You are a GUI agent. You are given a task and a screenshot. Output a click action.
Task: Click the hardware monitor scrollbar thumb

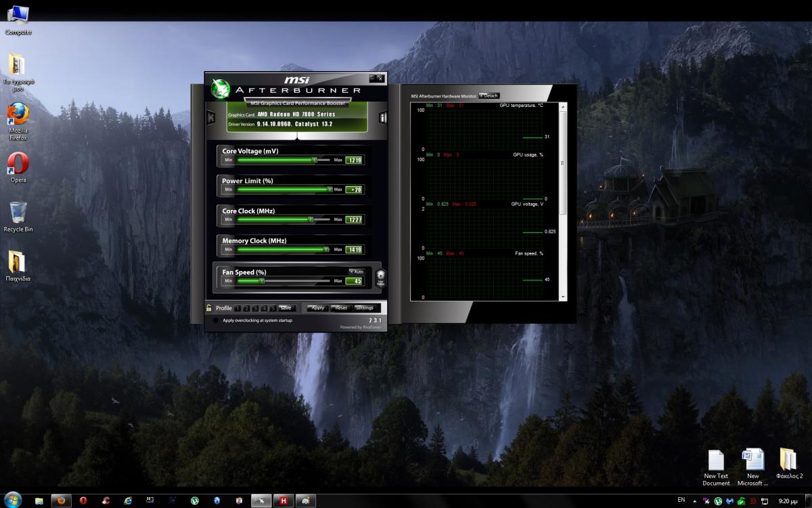click(562, 163)
